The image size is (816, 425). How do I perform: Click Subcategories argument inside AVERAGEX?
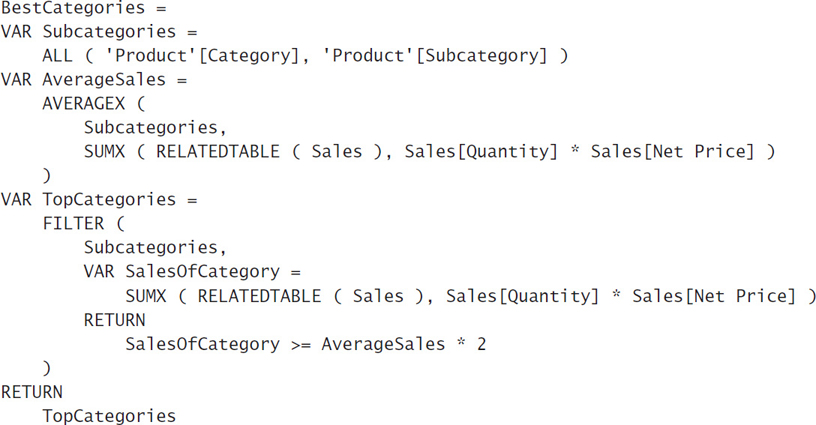coord(155,128)
